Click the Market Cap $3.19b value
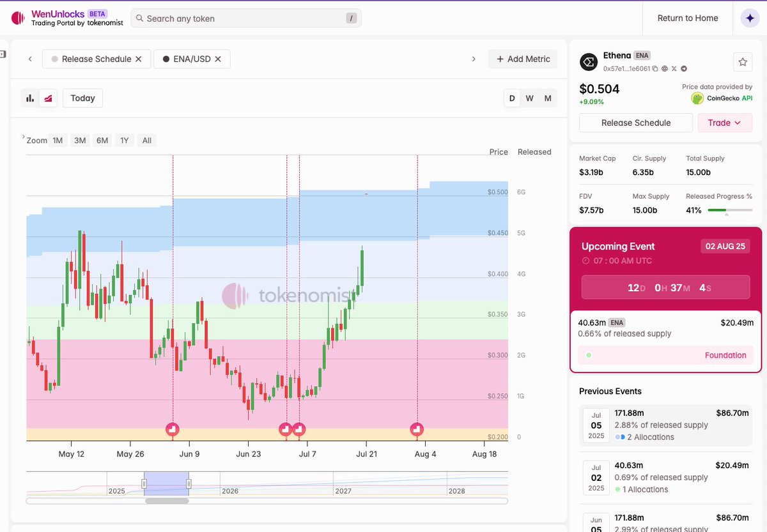The width and height of the screenshot is (767, 532). click(x=591, y=172)
